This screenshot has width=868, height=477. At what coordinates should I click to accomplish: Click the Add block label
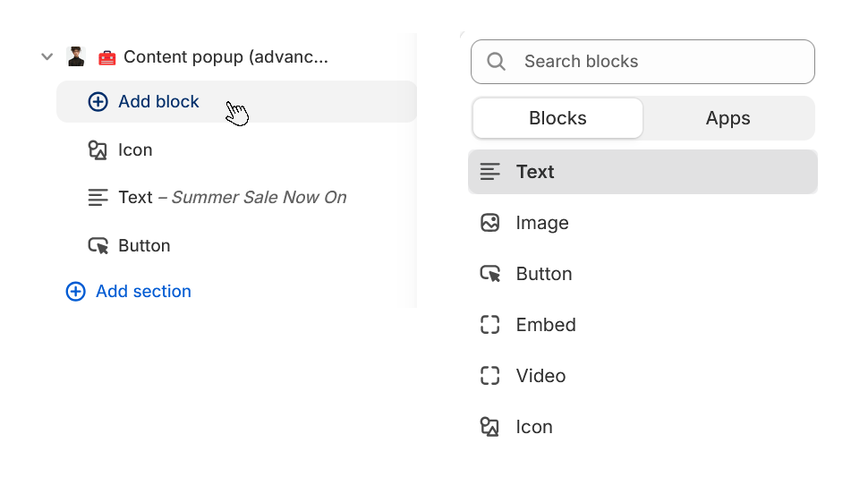(158, 101)
